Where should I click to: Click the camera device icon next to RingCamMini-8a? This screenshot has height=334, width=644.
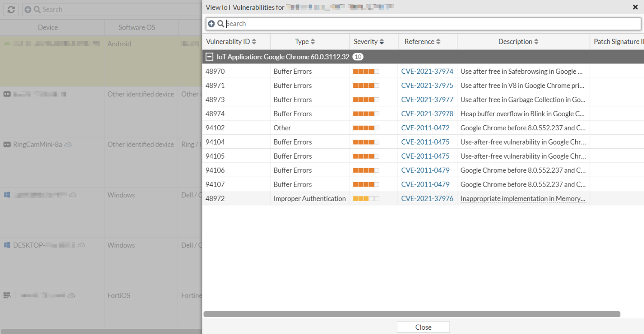pyautogui.click(x=7, y=144)
